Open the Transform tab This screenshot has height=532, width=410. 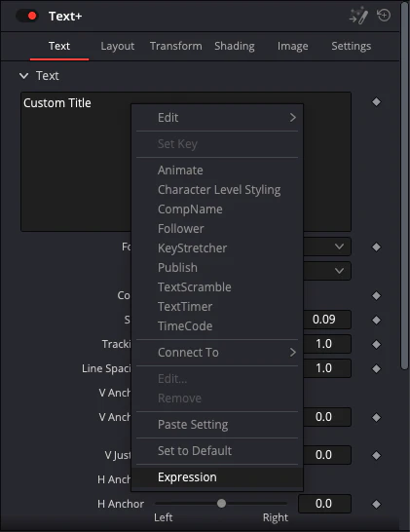[x=175, y=46]
